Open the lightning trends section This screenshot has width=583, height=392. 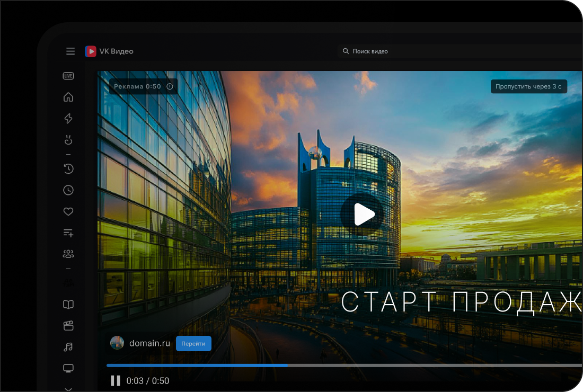click(x=68, y=119)
